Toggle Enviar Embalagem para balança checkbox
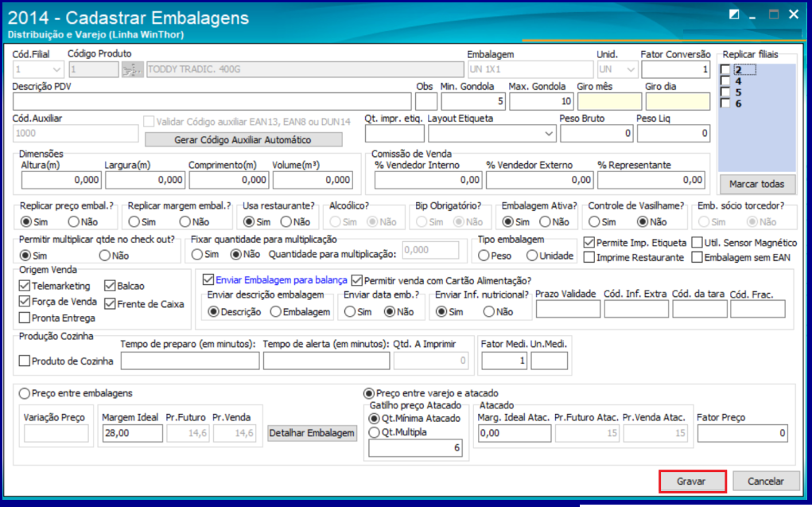The height and width of the screenshot is (507, 812). [208, 280]
